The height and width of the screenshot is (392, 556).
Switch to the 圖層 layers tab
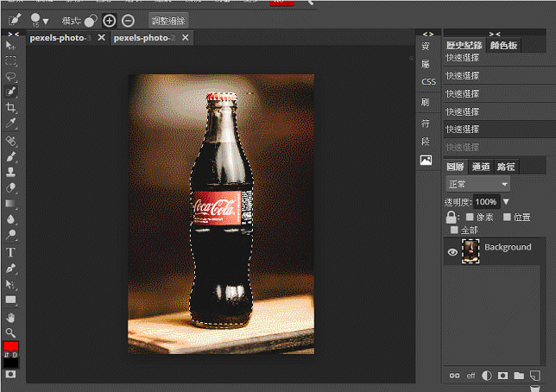(455, 167)
